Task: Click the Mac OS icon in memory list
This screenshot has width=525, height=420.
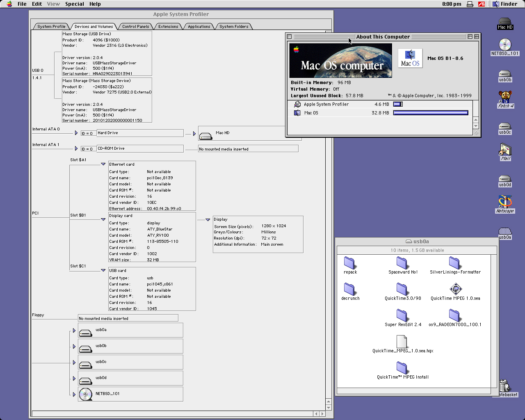Action: tap(297, 113)
